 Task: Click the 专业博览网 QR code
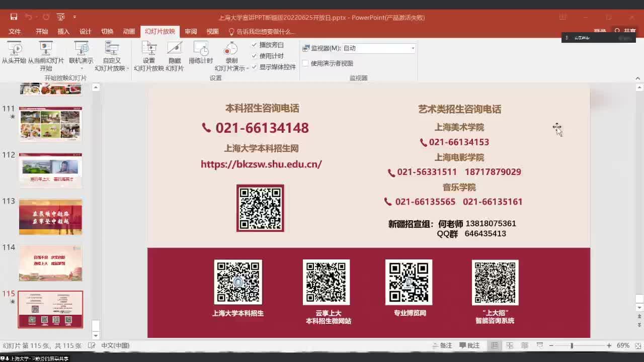pyautogui.click(x=409, y=282)
